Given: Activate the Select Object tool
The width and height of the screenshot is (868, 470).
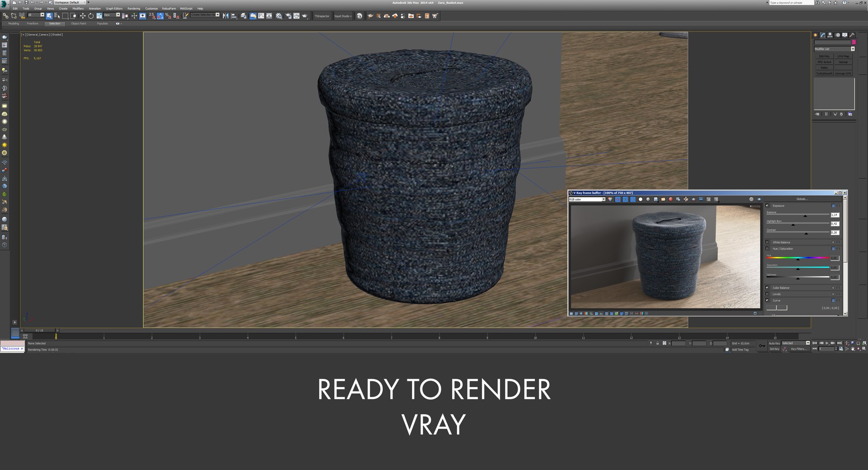Looking at the screenshot, I should [x=49, y=16].
